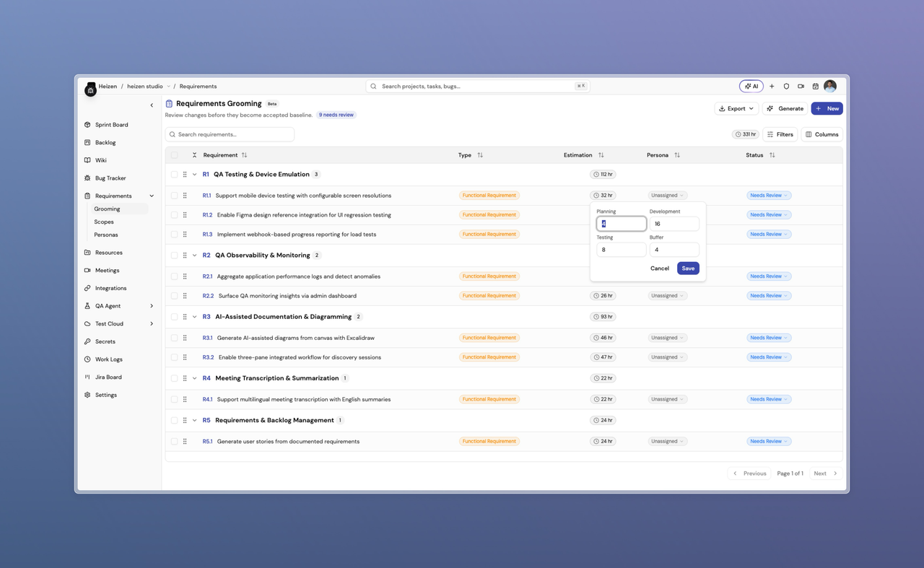Image resolution: width=924 pixels, height=568 pixels.
Task: Click the Generate button
Action: pos(785,108)
